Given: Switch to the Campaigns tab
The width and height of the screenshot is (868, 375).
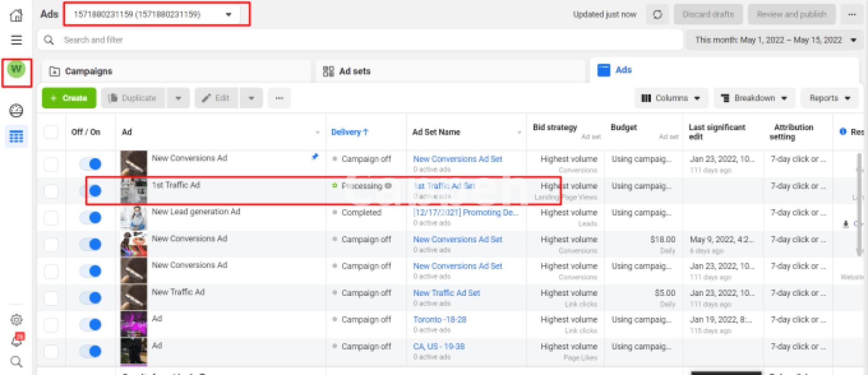Looking at the screenshot, I should [x=88, y=71].
